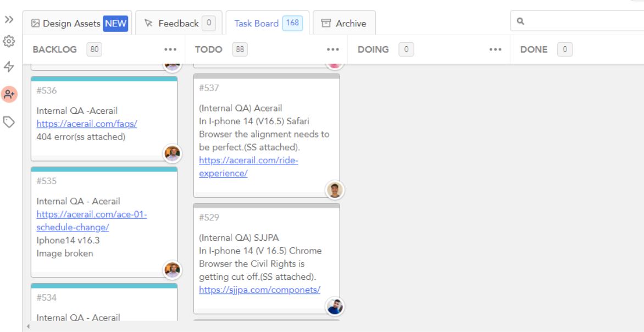Viewport: 644px width, 332px height.
Task: Click the lightning bolt automation icon
Action: click(x=9, y=67)
